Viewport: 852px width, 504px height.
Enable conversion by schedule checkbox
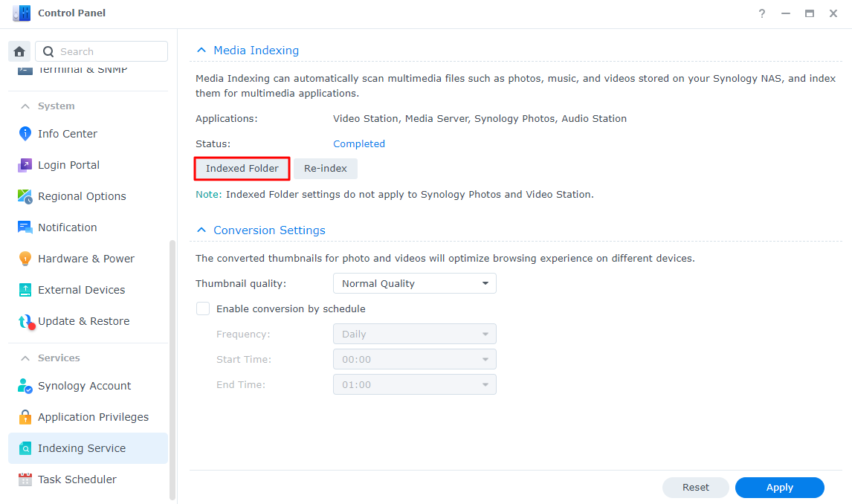[202, 308]
